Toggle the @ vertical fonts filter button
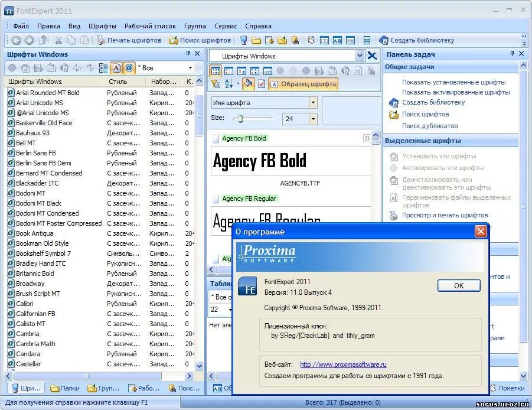 click(x=129, y=68)
